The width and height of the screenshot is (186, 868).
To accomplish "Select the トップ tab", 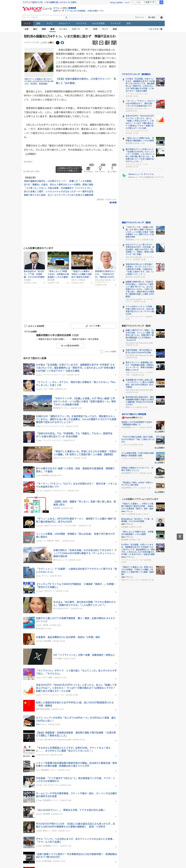I will (x=27, y=23).
